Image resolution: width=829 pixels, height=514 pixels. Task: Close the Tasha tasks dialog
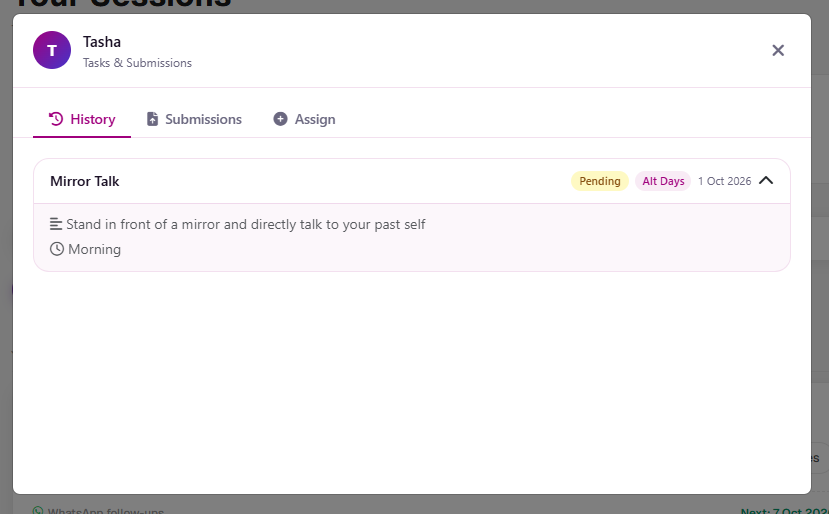(778, 50)
